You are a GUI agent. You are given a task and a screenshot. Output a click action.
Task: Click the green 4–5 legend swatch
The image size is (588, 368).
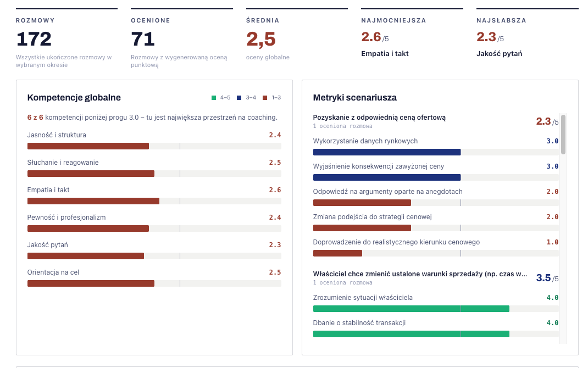point(214,98)
